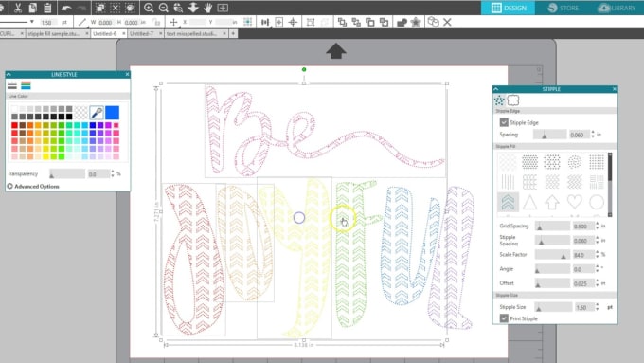Click the Send to Back icon
Screen dimensions: 644x363
click(x=356, y=22)
